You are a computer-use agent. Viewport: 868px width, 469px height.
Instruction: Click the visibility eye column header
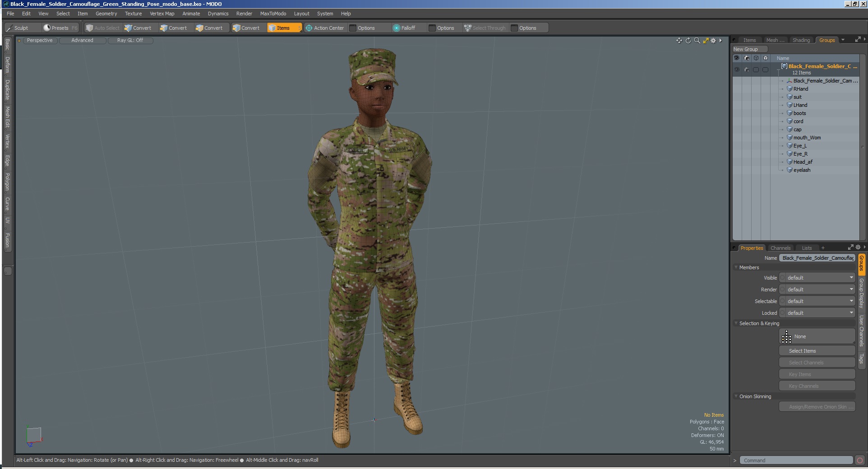point(737,58)
